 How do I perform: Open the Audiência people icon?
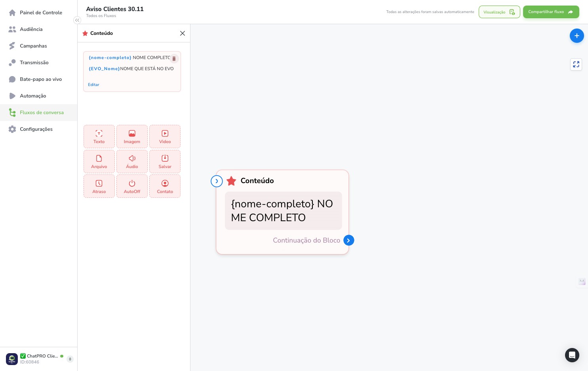[x=12, y=29]
